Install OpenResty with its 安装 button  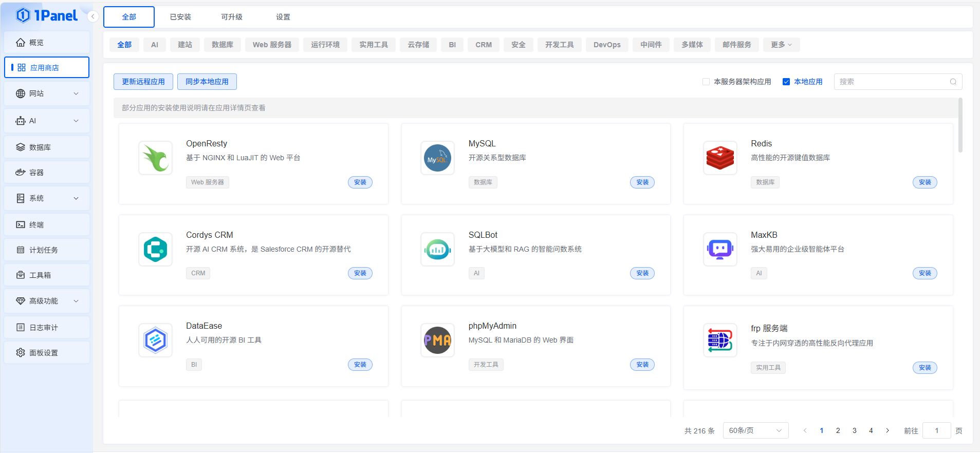coord(360,182)
